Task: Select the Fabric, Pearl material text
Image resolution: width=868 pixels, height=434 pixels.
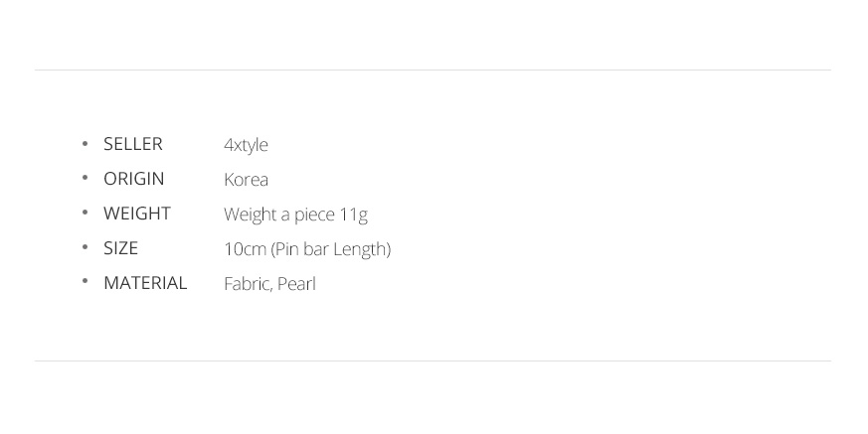Action: (269, 284)
